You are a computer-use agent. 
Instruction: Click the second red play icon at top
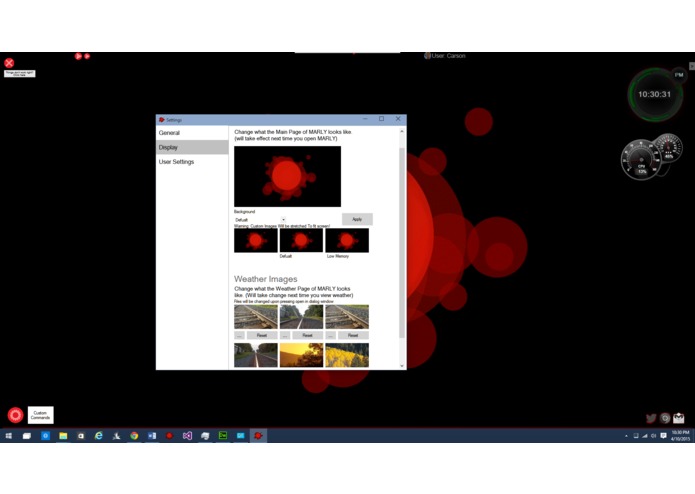point(87,56)
